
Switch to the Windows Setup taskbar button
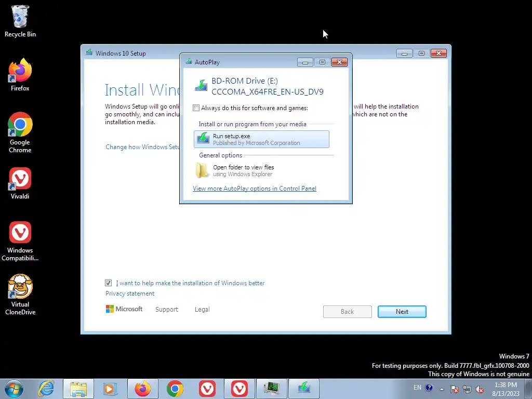coord(303,389)
